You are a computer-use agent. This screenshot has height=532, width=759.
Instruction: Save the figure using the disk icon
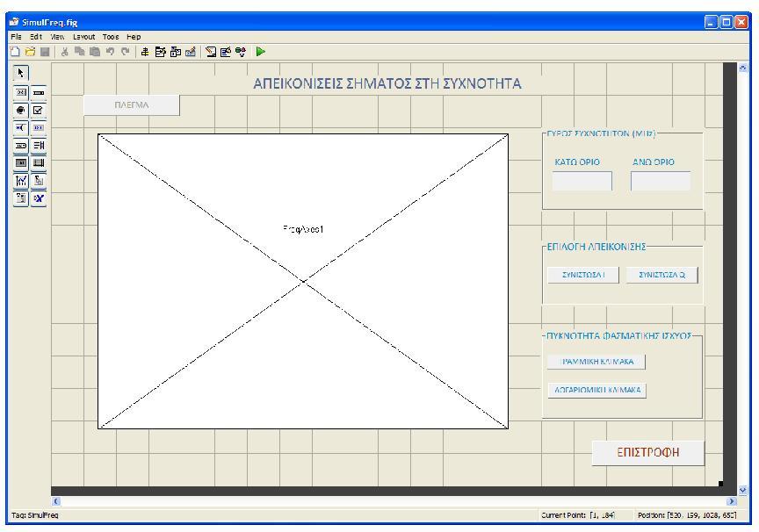point(45,52)
